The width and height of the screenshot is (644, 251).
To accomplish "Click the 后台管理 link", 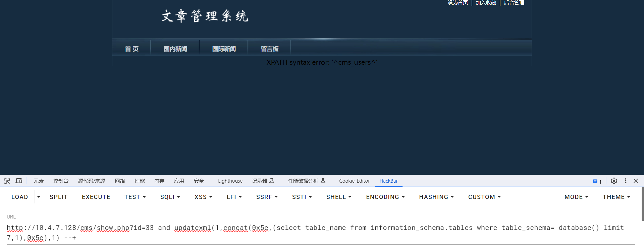I will [514, 3].
